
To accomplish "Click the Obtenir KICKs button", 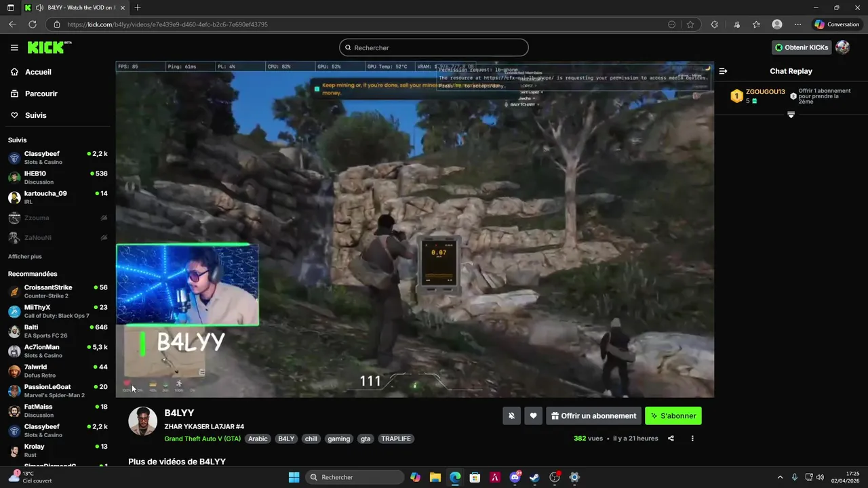I will 802,47.
